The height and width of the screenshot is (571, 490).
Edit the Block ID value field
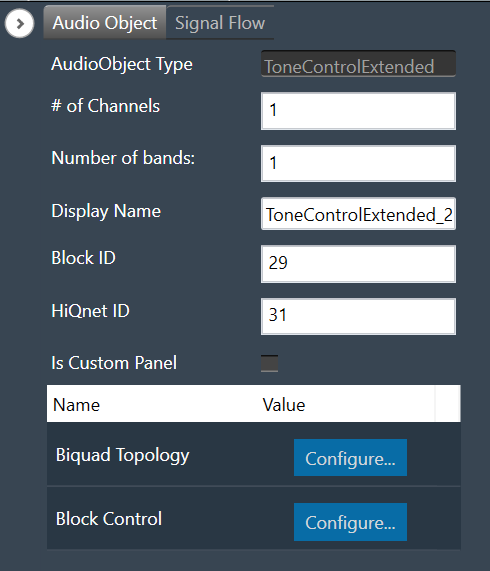(x=358, y=264)
